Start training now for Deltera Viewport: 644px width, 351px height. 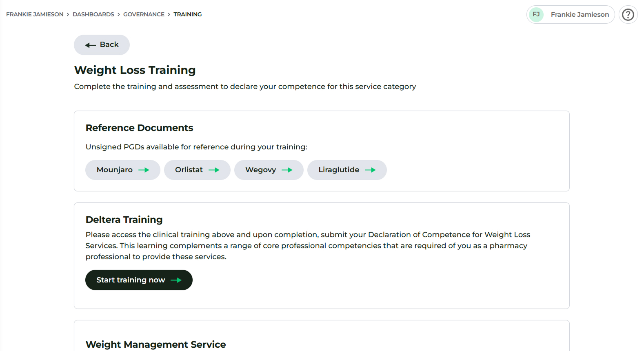click(131, 280)
